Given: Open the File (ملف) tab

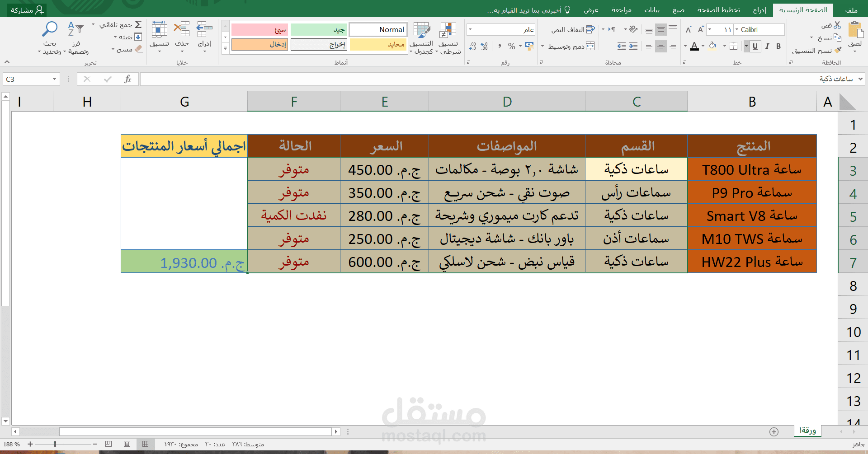Looking at the screenshot, I should pyautogui.click(x=851, y=10).
